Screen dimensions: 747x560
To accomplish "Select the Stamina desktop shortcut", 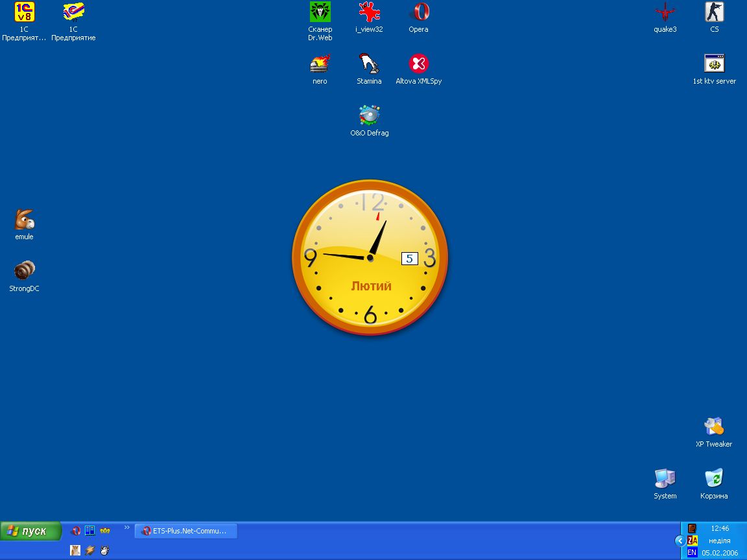I will (x=369, y=64).
